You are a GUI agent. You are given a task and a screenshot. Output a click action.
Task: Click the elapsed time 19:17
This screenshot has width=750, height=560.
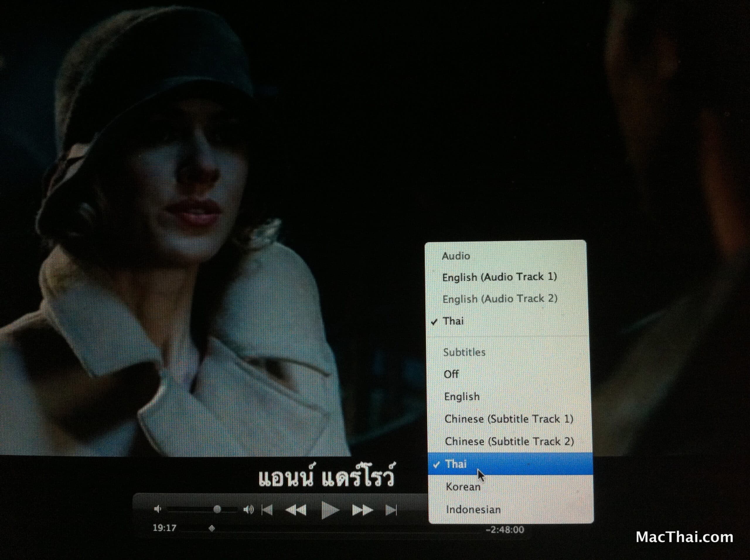point(164,528)
